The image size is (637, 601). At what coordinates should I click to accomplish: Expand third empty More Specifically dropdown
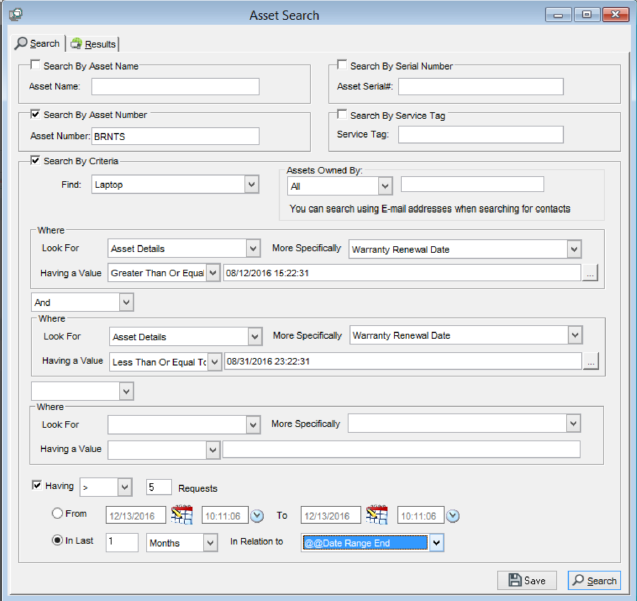(x=573, y=424)
